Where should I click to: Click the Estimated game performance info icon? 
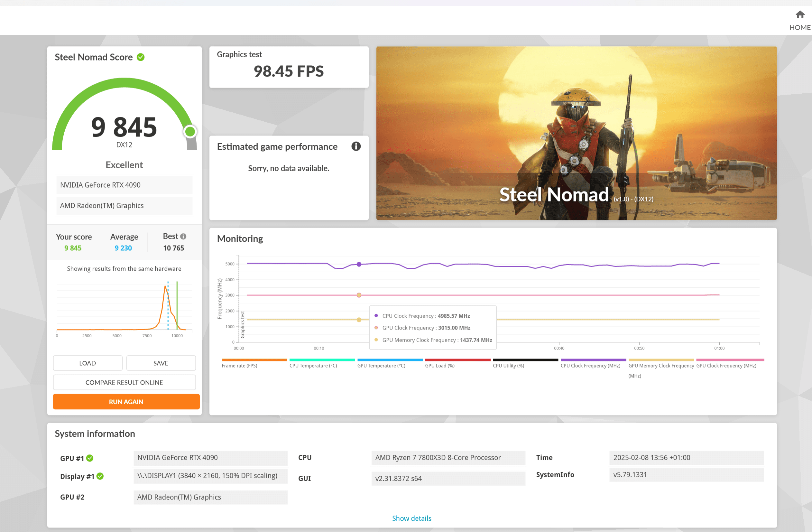(356, 146)
